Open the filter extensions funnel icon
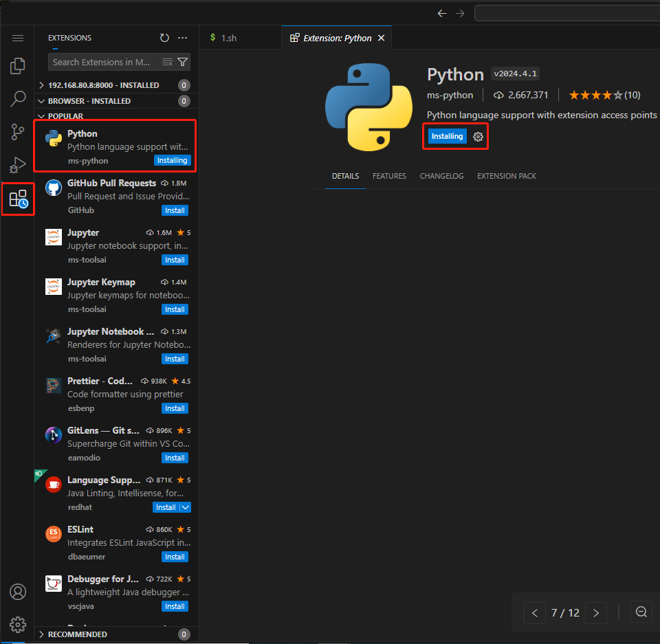The width and height of the screenshot is (660, 644). (182, 62)
